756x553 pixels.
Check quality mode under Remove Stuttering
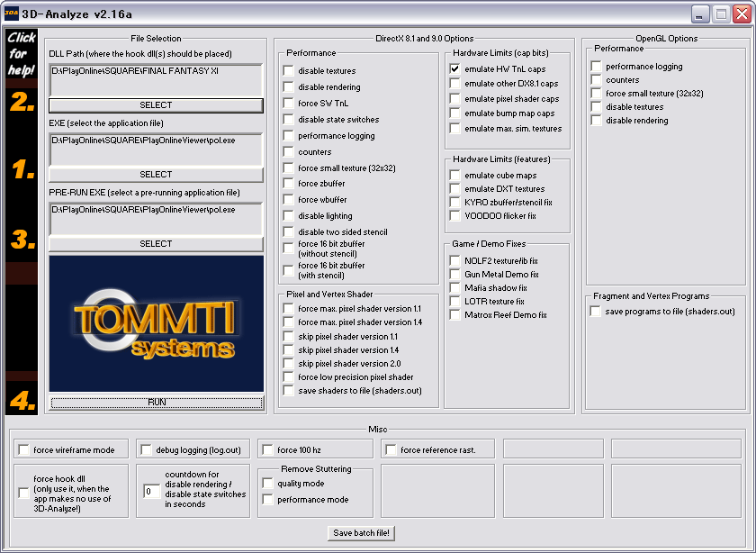tap(267, 484)
